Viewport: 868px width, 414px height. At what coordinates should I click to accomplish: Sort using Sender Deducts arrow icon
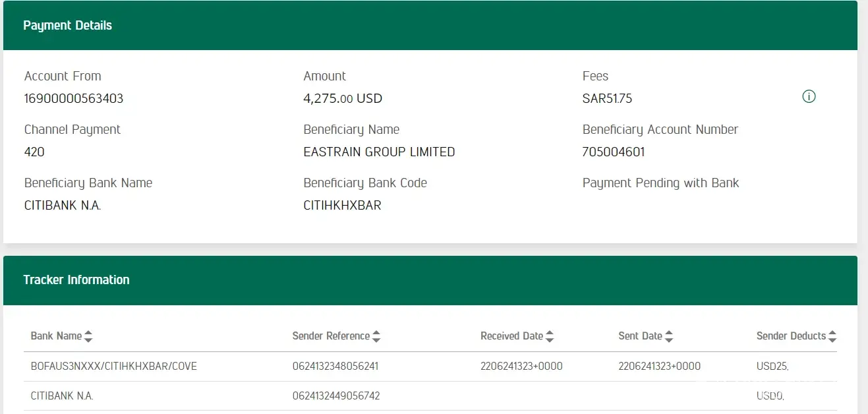click(832, 336)
